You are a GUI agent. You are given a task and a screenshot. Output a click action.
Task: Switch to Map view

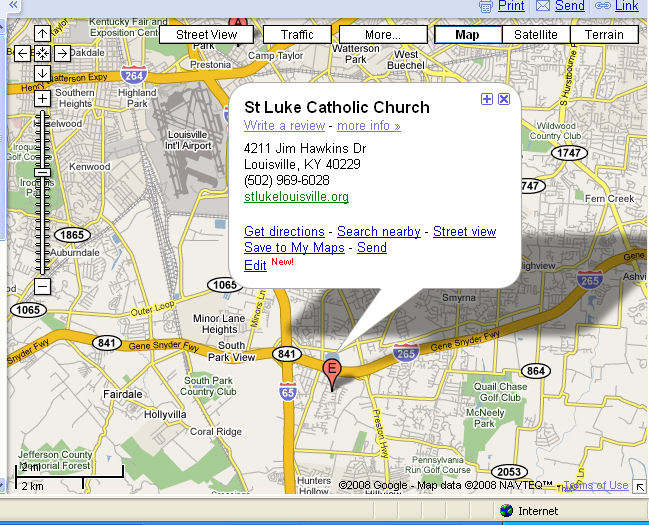[468, 34]
